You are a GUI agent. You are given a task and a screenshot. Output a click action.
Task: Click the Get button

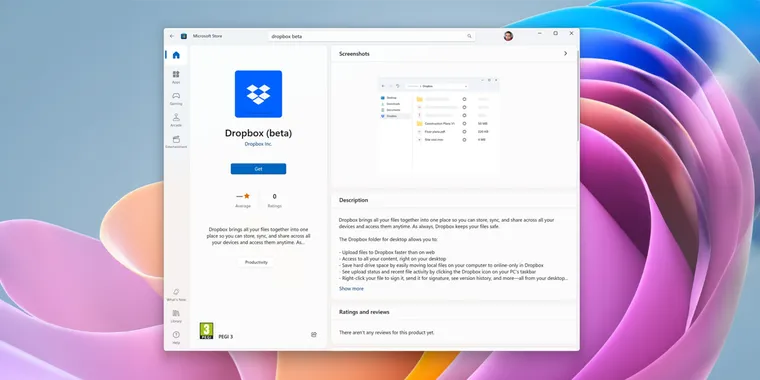(258, 169)
